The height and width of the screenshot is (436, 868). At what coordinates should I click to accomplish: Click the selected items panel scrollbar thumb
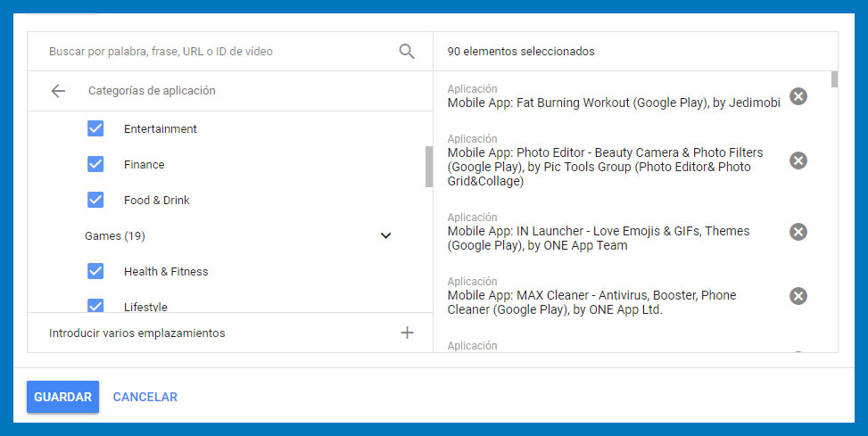click(834, 79)
